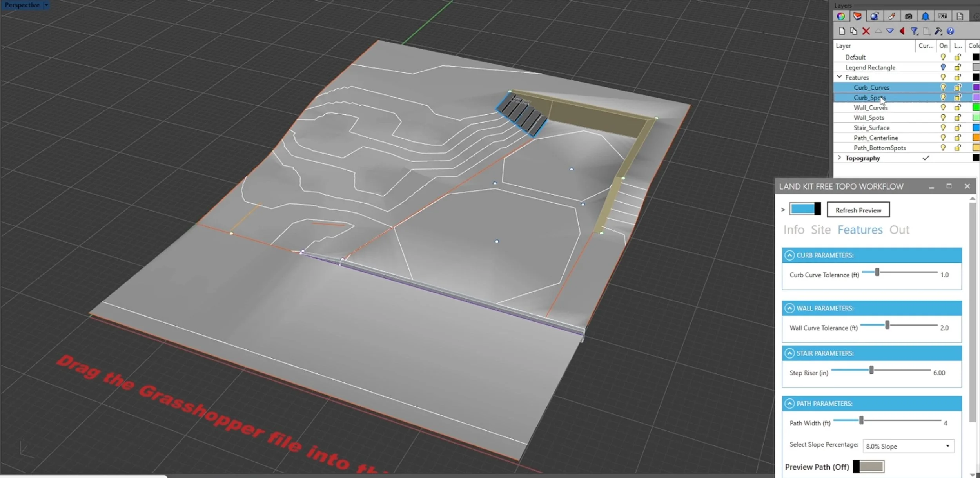The image size is (980, 478).
Task: Open the Info tab in Topo Workflow
Action: click(x=793, y=230)
